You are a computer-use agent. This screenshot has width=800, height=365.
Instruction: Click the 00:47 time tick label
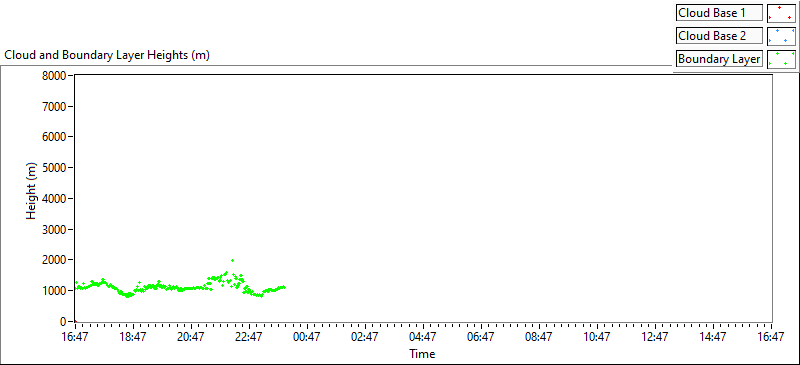[x=307, y=336]
